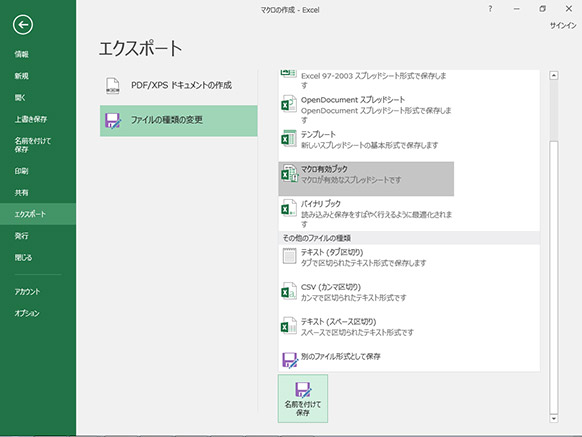Screen dimensions: 582x437
Task: Click the バイナリ ブック file type icon
Action: (289, 208)
